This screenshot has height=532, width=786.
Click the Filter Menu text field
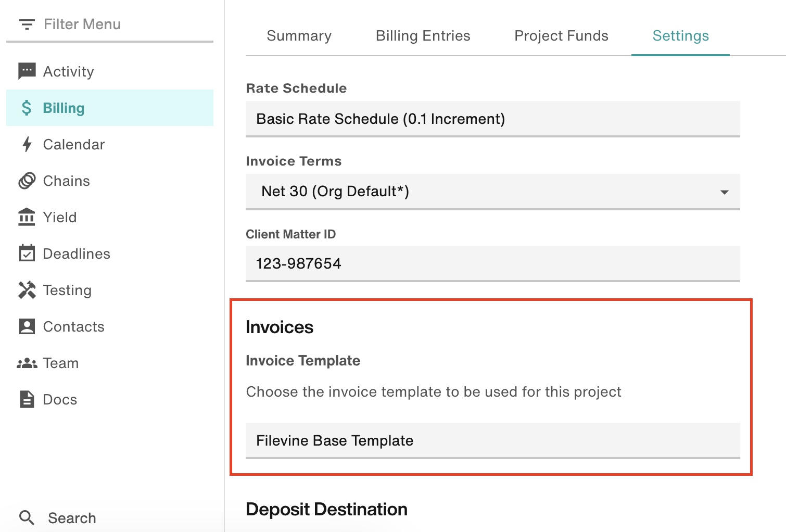tap(110, 24)
